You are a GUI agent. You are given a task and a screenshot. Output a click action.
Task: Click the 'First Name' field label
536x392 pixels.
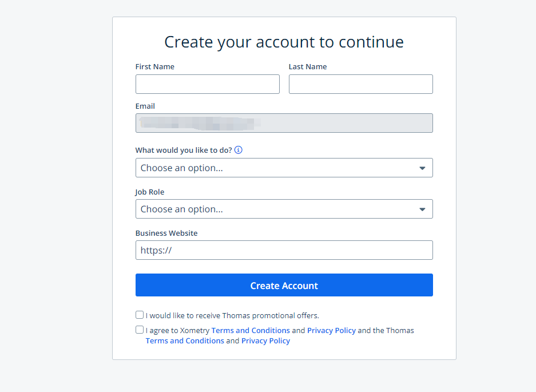(x=155, y=67)
